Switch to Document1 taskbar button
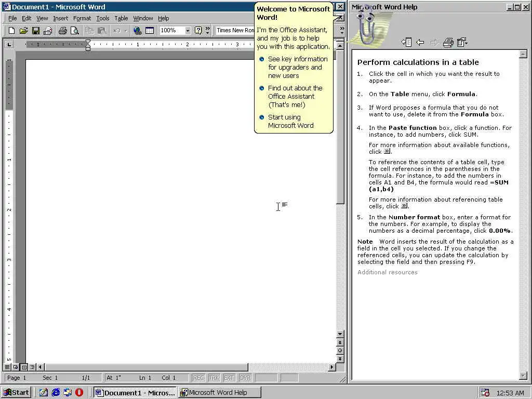532x399 pixels. pyautogui.click(x=135, y=393)
